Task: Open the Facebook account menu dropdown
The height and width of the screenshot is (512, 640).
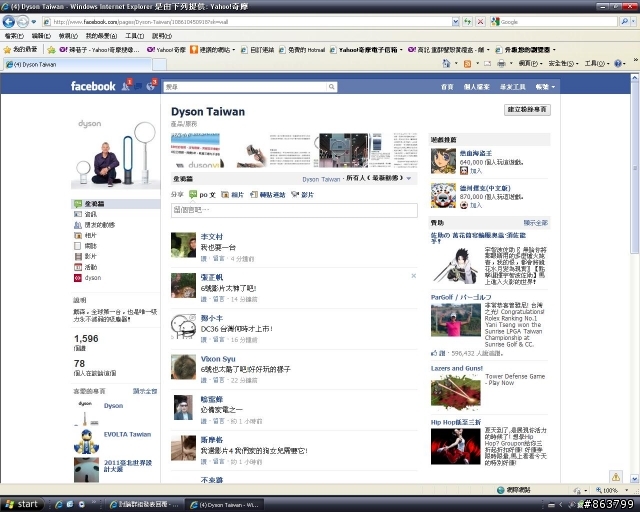Action: coord(545,87)
